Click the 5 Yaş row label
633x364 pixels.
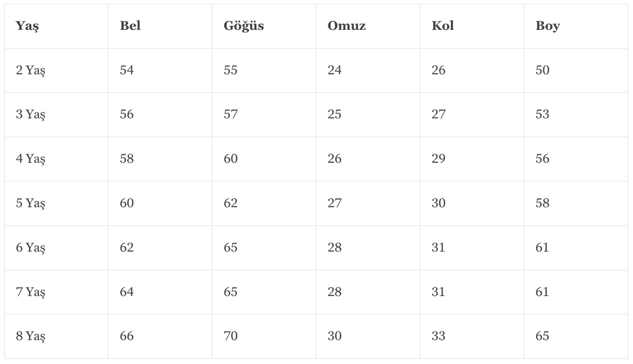coord(30,203)
